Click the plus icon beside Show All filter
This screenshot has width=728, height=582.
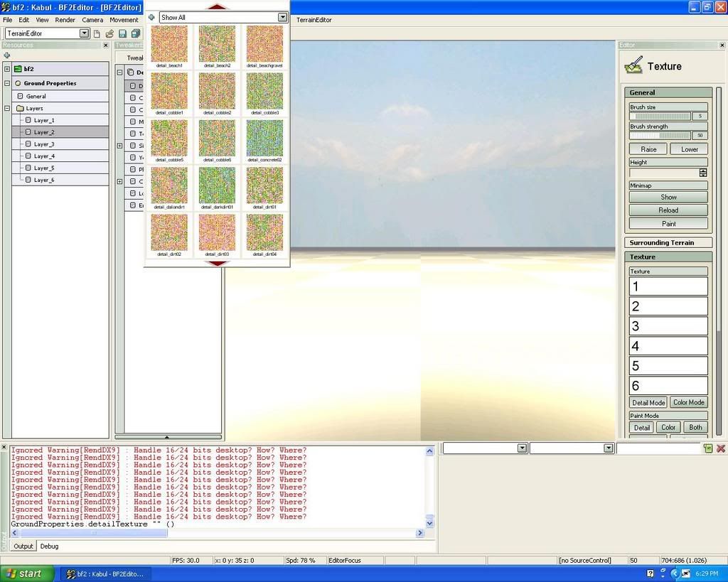pyautogui.click(x=151, y=17)
